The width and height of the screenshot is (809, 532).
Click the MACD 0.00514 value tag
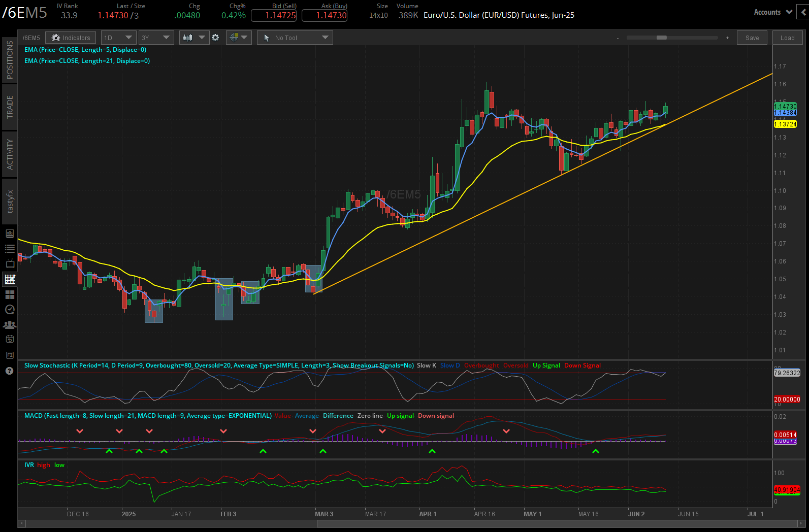pos(785,435)
